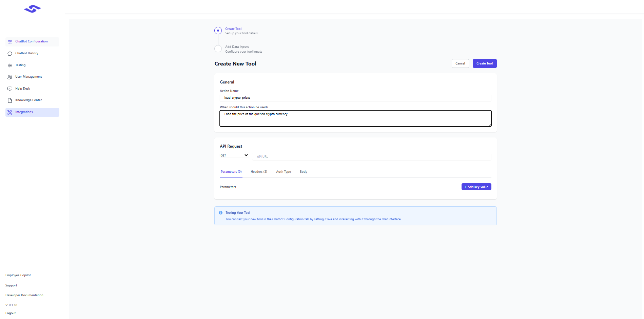Click the Help Desk chat icon
The image size is (644, 319).
coord(10,89)
